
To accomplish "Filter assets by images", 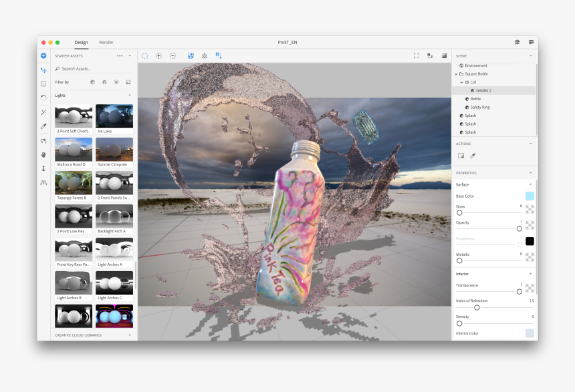I will pyautogui.click(x=128, y=82).
